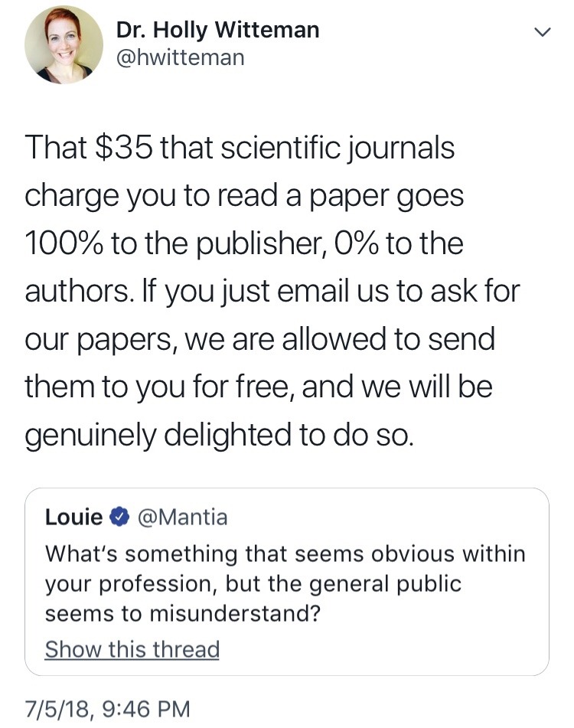Tap the "$35" amount in the tweet
This screenshot has height=728, width=574.
click(x=127, y=148)
